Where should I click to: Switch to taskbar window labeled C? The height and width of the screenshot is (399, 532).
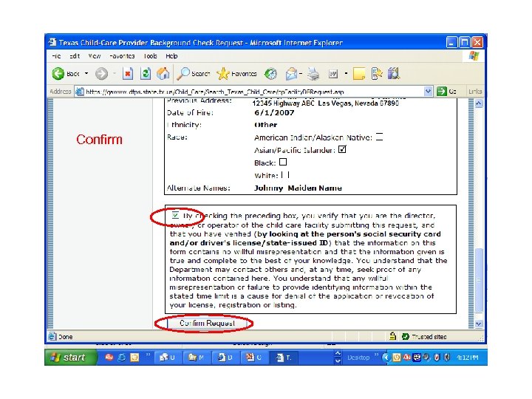[254, 358]
